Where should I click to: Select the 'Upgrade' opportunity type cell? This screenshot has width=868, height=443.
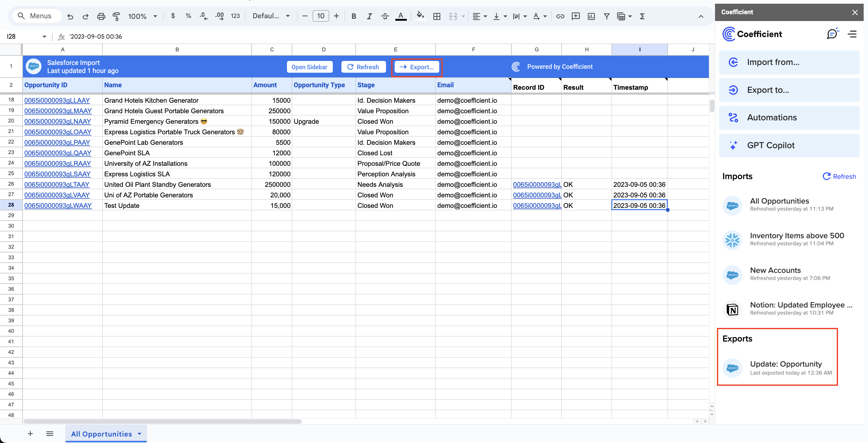[323, 121]
